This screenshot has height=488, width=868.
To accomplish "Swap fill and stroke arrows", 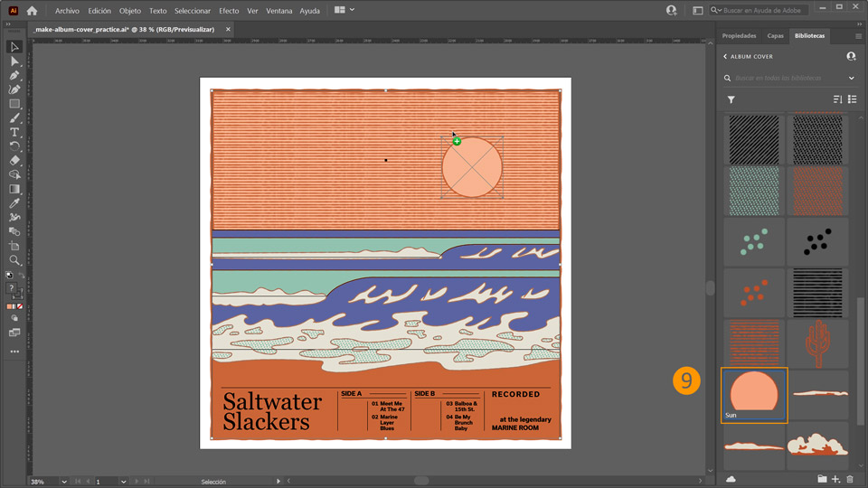I will 22,275.
